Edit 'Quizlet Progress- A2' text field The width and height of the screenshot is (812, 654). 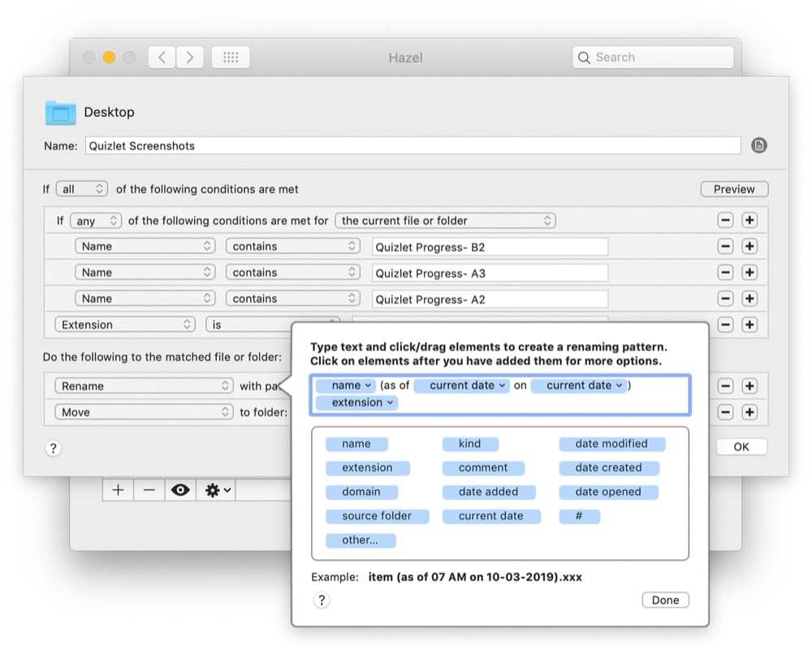pos(490,299)
